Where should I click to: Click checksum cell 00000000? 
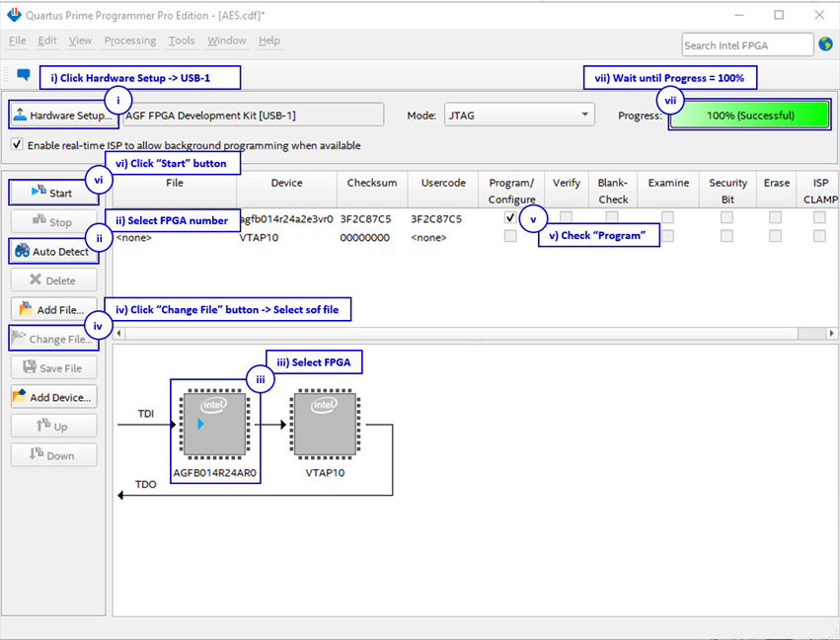365,237
